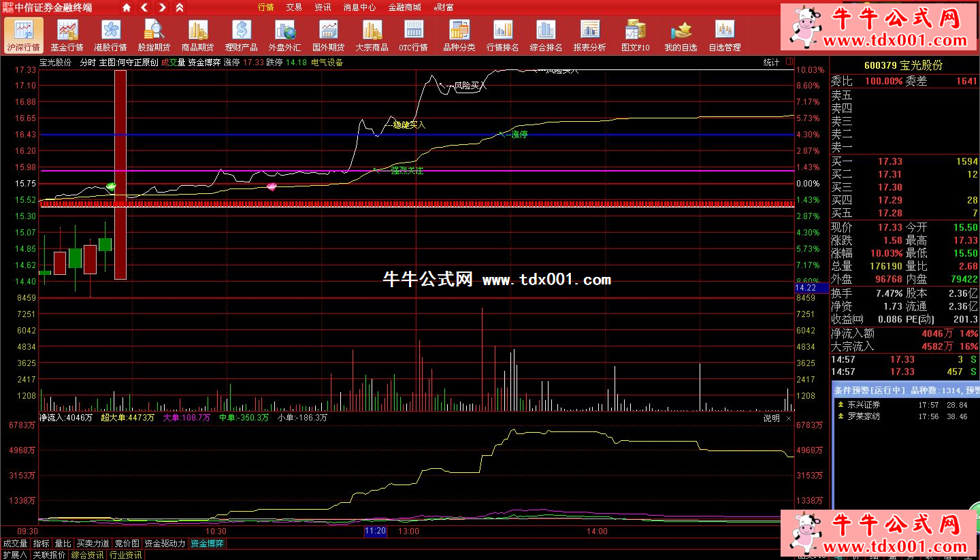Open the 股指期货 index futures icon
The width and height of the screenshot is (980, 560).
click(x=154, y=35)
